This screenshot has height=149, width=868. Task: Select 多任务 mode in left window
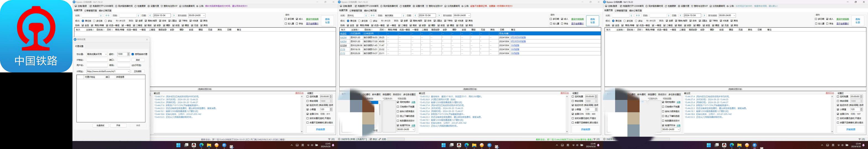click(94, 20)
